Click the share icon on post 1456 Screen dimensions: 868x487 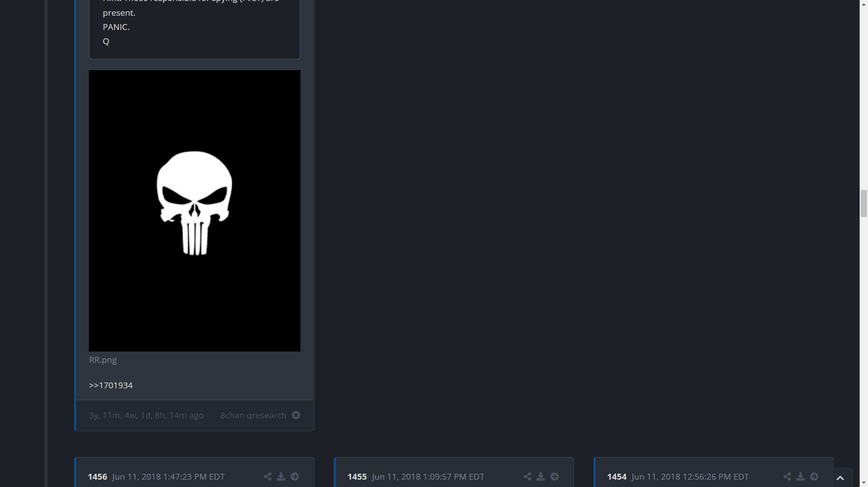click(x=268, y=477)
